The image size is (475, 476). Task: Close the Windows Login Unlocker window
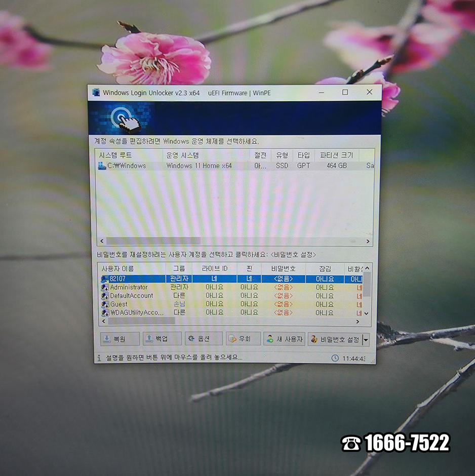369,92
